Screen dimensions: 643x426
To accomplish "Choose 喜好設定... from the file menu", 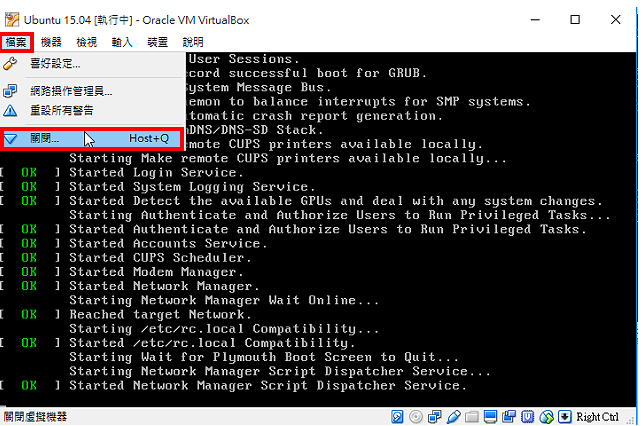I will [91, 64].
